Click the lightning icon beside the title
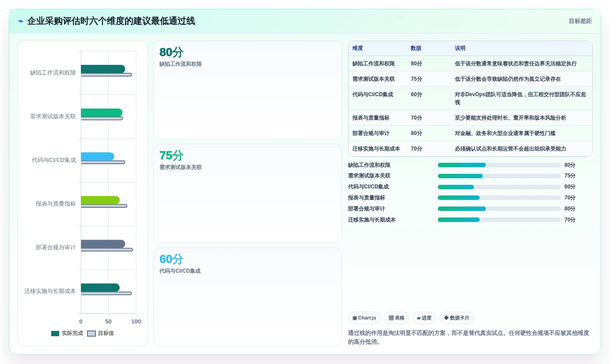610x364 pixels. coord(21,21)
